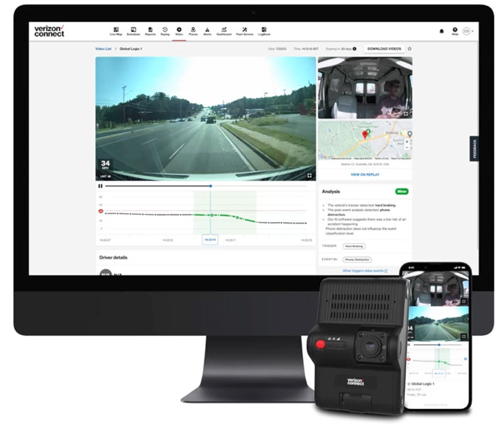504x433 pixels.
Task: Open the Alerts navigation icon
Action: 207,32
